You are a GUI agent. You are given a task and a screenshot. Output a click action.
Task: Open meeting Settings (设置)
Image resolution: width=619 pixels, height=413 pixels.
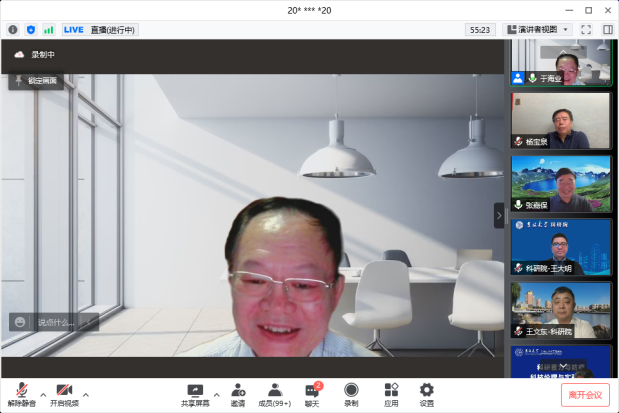tap(427, 392)
